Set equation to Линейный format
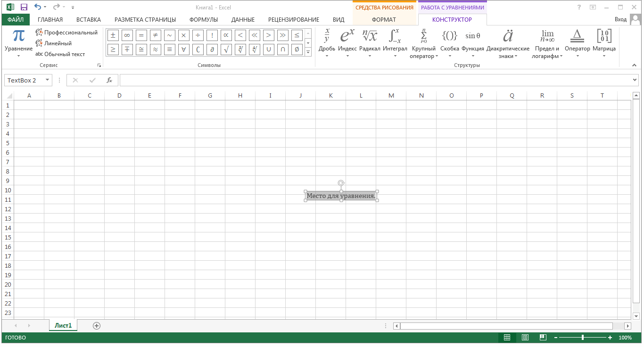The width and height of the screenshot is (644, 347). click(x=54, y=43)
